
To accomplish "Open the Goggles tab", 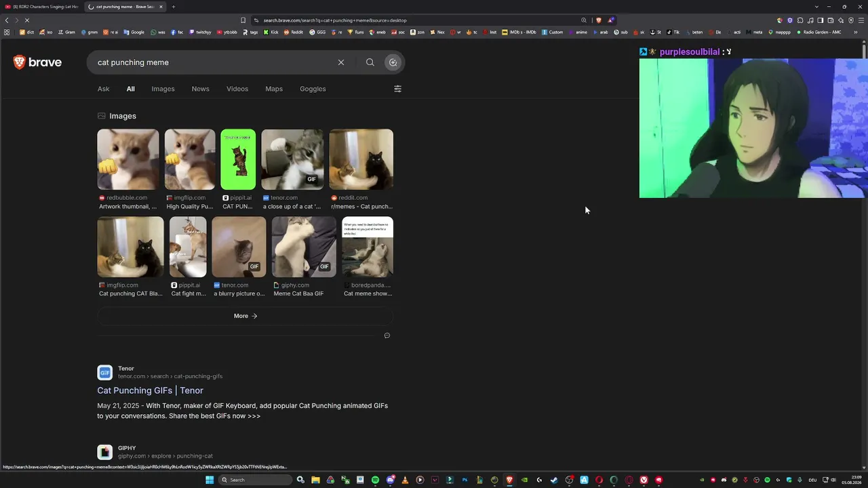I will 313,89.
